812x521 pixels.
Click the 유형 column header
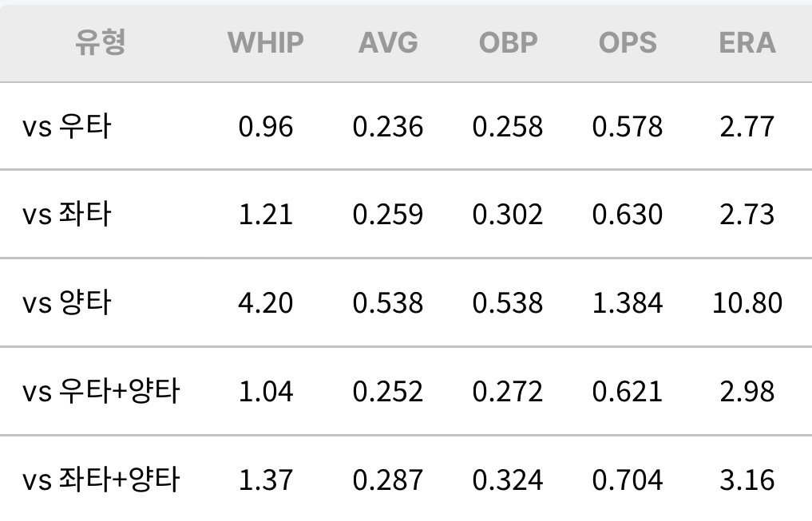click(101, 42)
